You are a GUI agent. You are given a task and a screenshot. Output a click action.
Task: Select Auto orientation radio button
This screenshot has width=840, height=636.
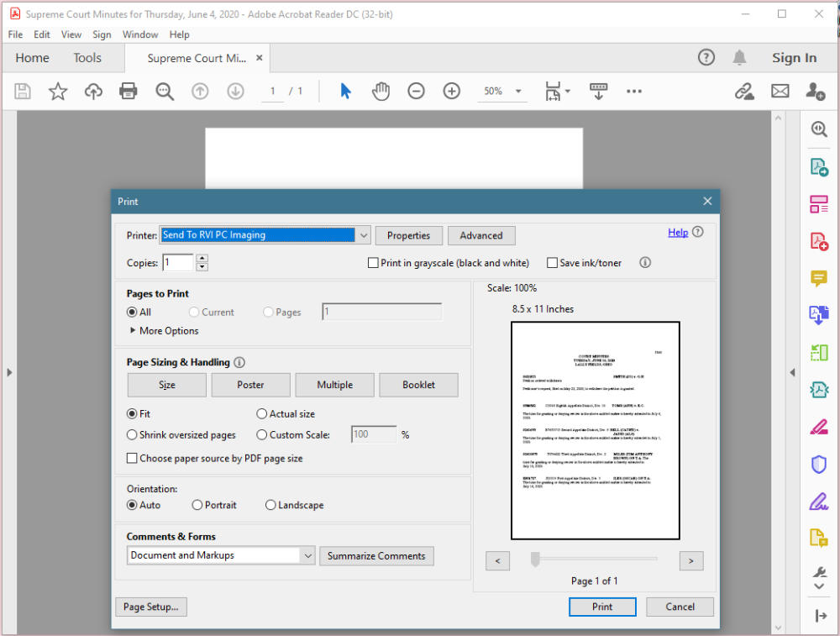click(x=132, y=505)
